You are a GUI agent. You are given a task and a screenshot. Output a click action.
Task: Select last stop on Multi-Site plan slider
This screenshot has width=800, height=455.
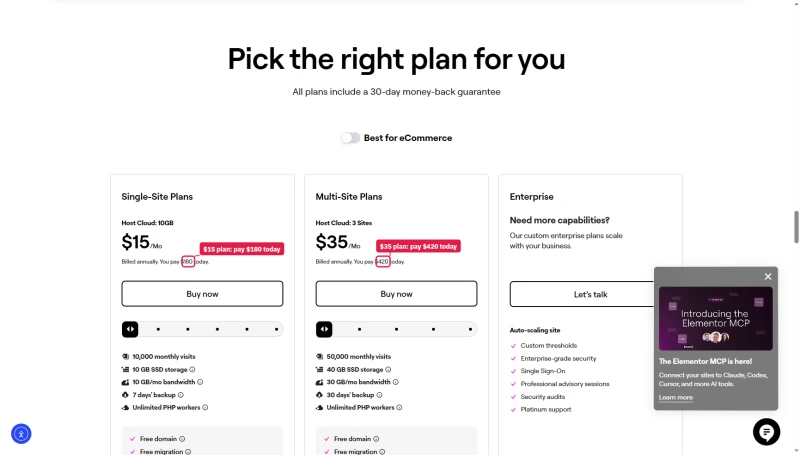click(470, 330)
